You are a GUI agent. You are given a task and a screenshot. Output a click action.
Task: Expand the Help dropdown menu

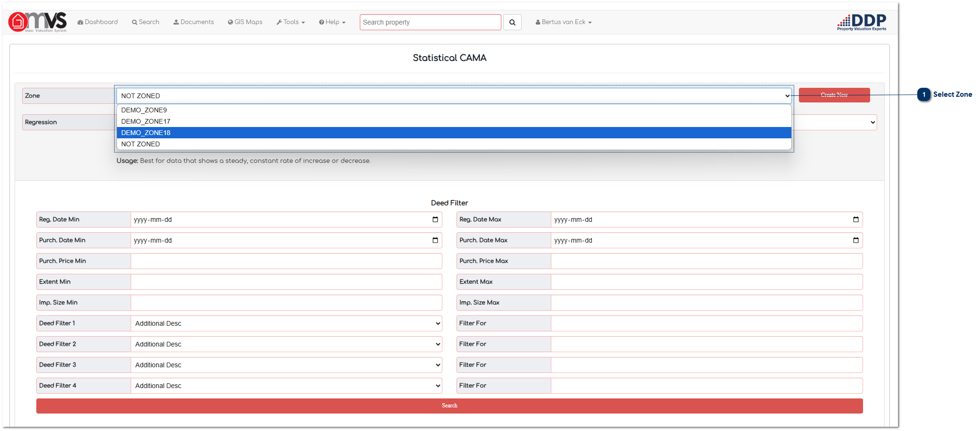tap(332, 22)
